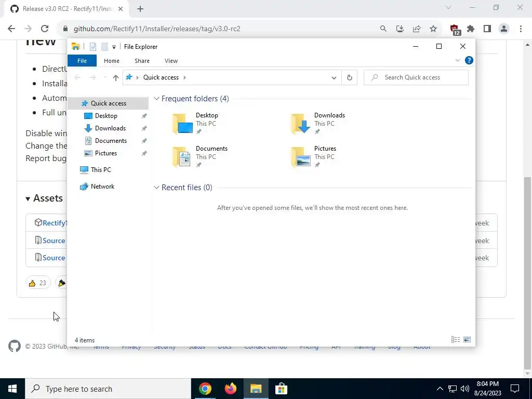This screenshot has width=532, height=399.
Task: Share this page via Chrome share icon
Action: coord(417,29)
